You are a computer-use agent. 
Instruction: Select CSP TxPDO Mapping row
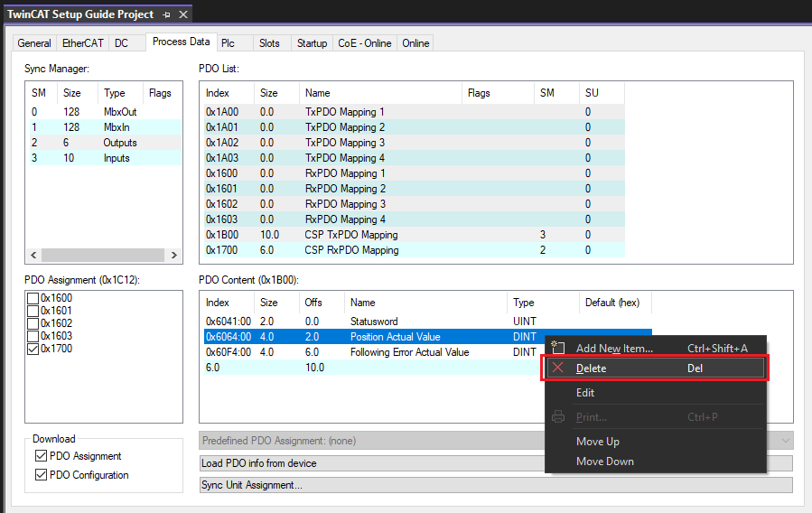415,235
